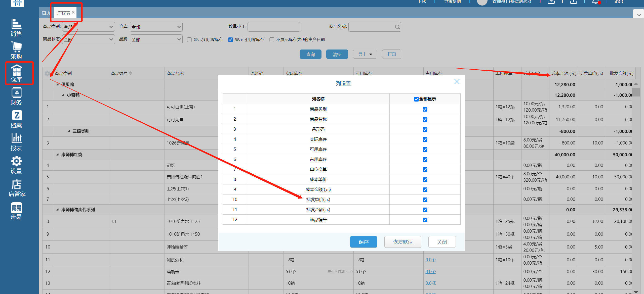Save column settings with 保存

coord(364,242)
